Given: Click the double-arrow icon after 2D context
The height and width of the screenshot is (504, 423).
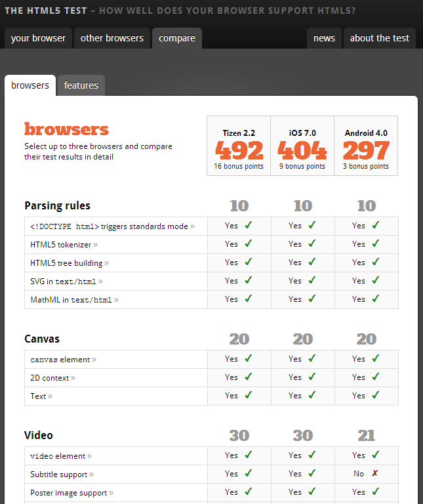Looking at the screenshot, I should 73,378.
